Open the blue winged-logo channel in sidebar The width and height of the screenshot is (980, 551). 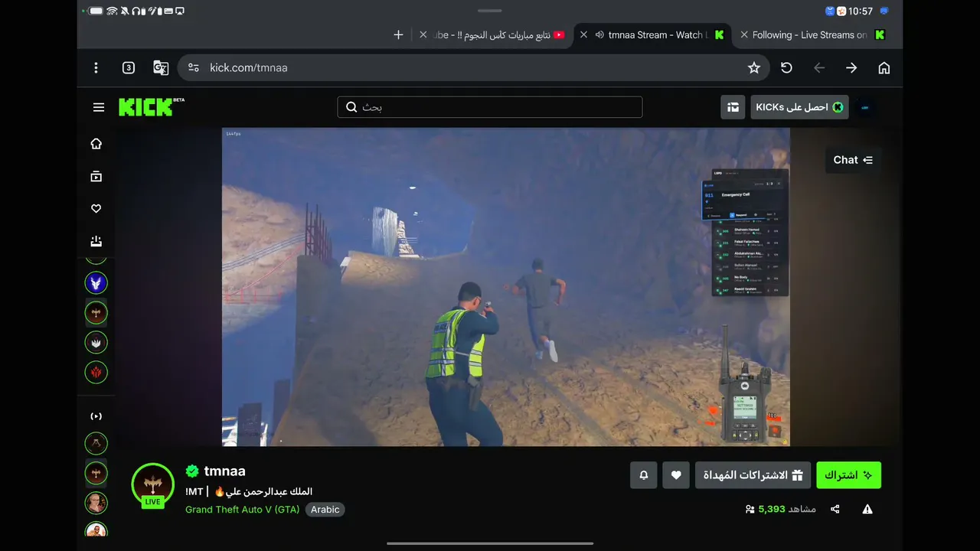click(96, 282)
